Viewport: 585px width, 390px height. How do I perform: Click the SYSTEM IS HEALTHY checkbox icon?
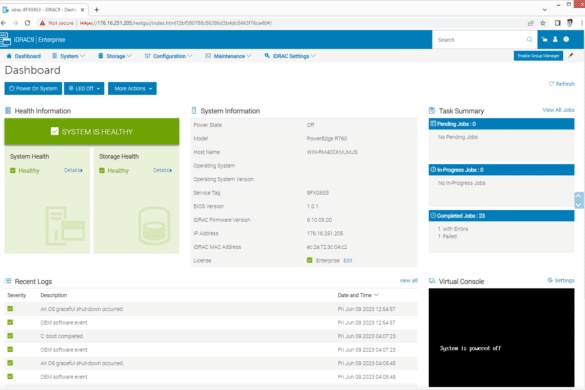[x=54, y=131]
